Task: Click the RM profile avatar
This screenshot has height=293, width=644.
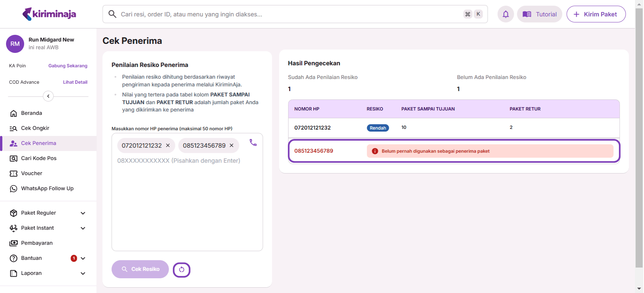Action: point(15,44)
